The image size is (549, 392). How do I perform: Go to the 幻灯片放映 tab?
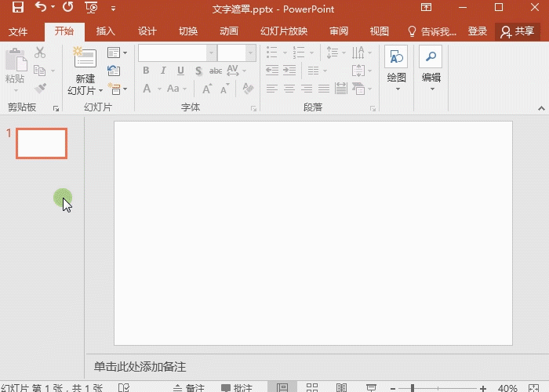[284, 31]
